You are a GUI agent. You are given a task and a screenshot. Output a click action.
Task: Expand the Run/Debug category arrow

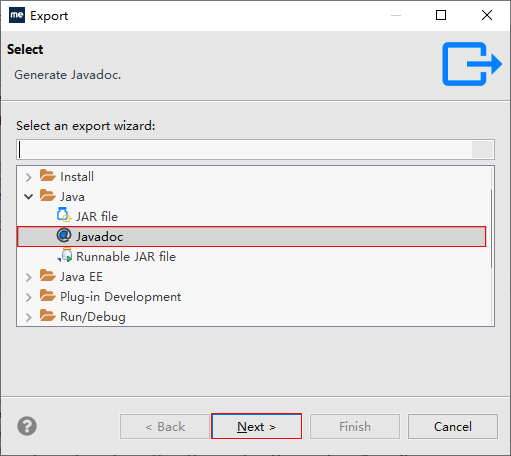[x=29, y=317]
